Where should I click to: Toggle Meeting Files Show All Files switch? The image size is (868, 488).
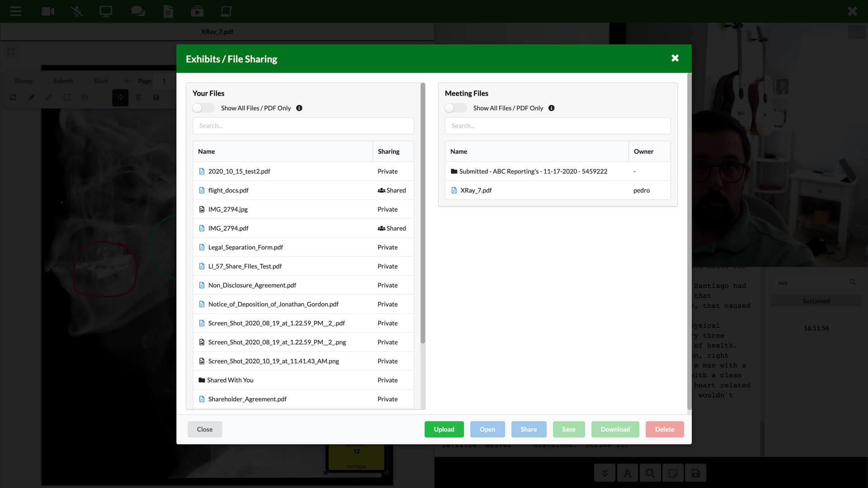pyautogui.click(x=456, y=108)
